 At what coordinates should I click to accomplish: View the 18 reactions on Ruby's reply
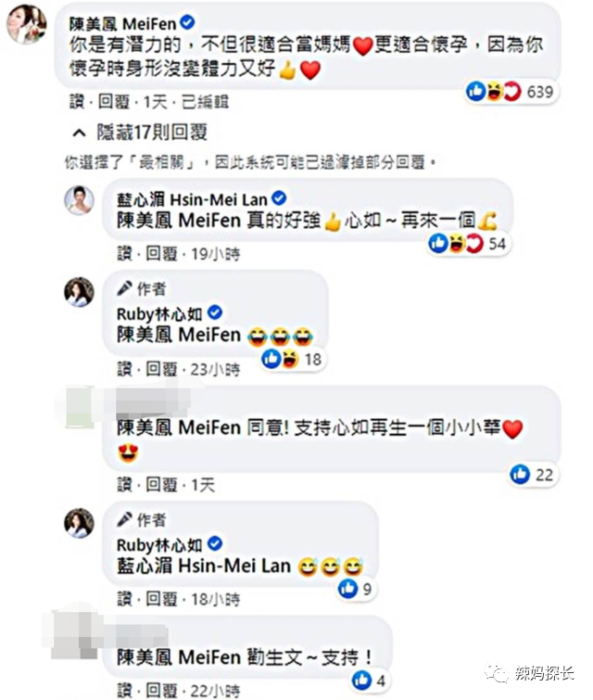[291, 359]
